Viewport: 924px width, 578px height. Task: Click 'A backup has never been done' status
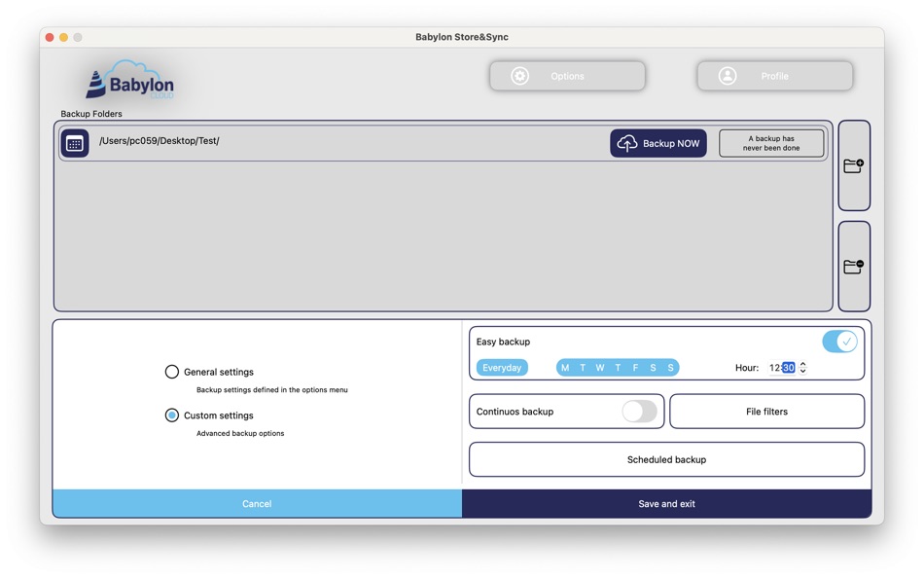coord(771,143)
